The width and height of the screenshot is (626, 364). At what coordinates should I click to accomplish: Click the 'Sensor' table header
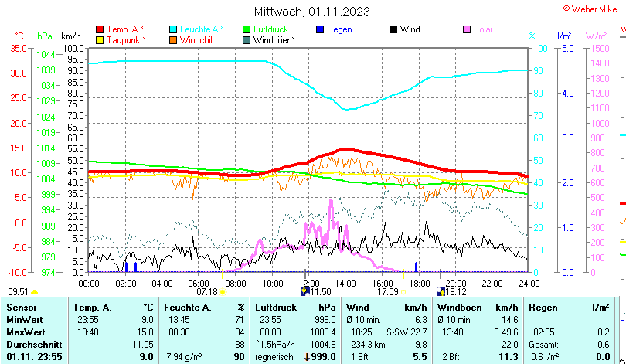[x=22, y=308]
